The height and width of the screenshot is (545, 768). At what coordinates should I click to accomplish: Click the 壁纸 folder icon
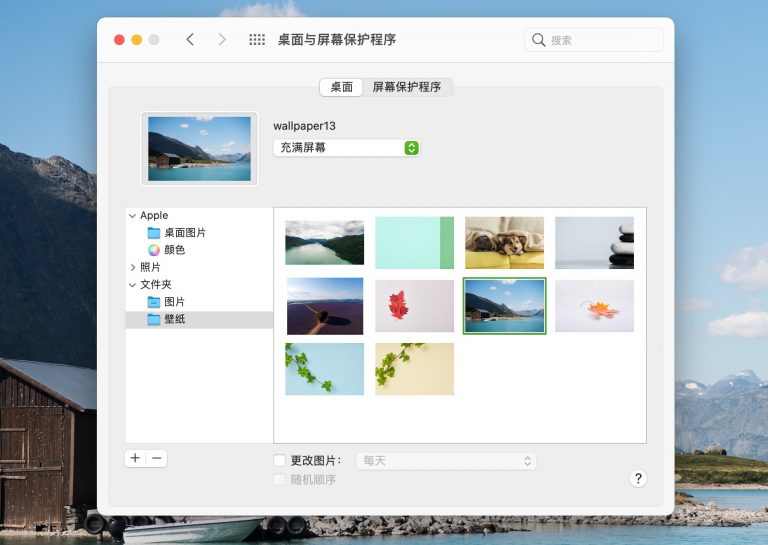coord(154,319)
